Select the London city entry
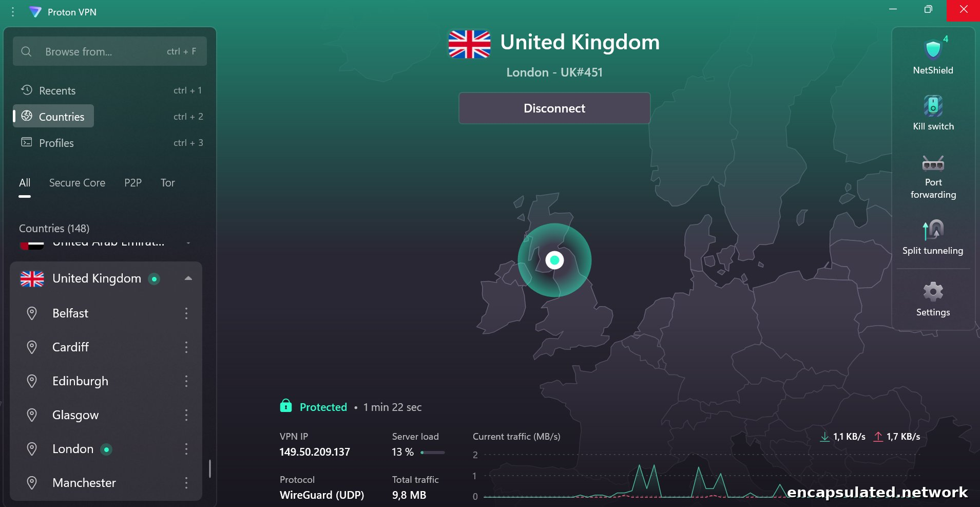 point(73,449)
